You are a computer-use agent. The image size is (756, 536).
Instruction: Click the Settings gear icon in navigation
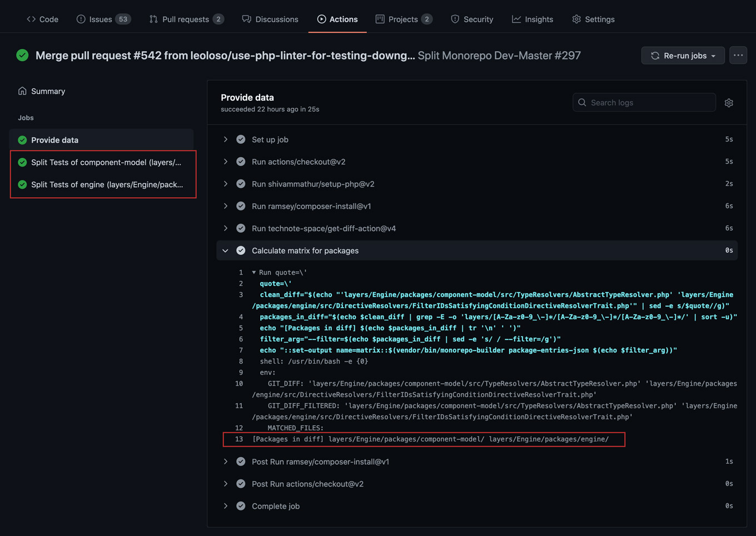[576, 19]
